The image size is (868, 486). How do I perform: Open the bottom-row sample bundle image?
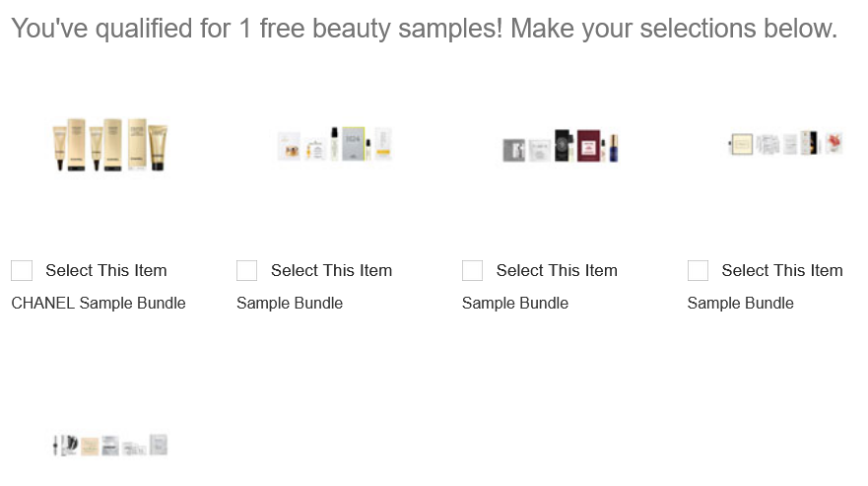point(110,446)
